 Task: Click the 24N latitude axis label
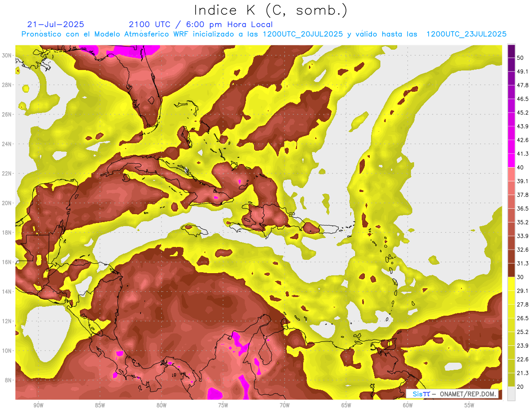click(x=8, y=144)
